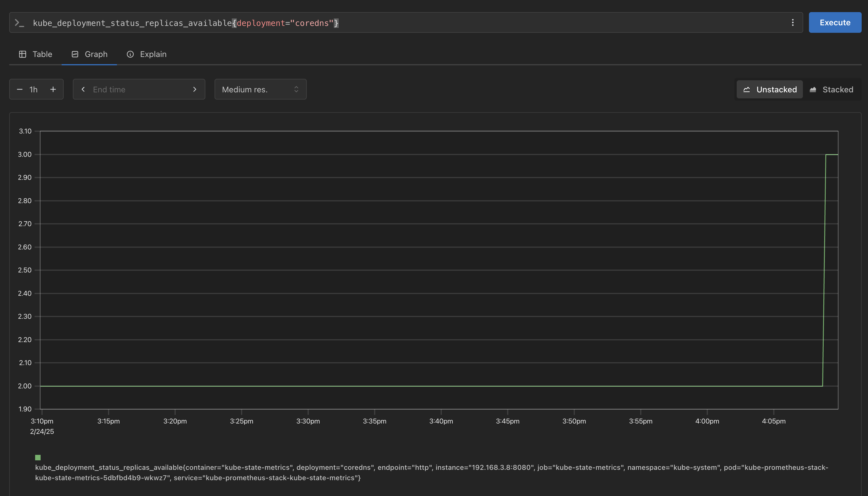Screen dimensions: 868x496
Task: Select the Graph tab
Action: point(96,54)
